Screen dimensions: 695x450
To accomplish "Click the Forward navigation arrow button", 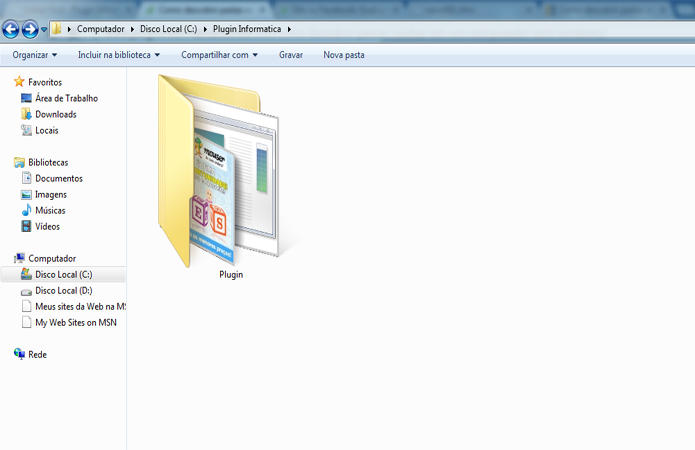I will tap(30, 30).
